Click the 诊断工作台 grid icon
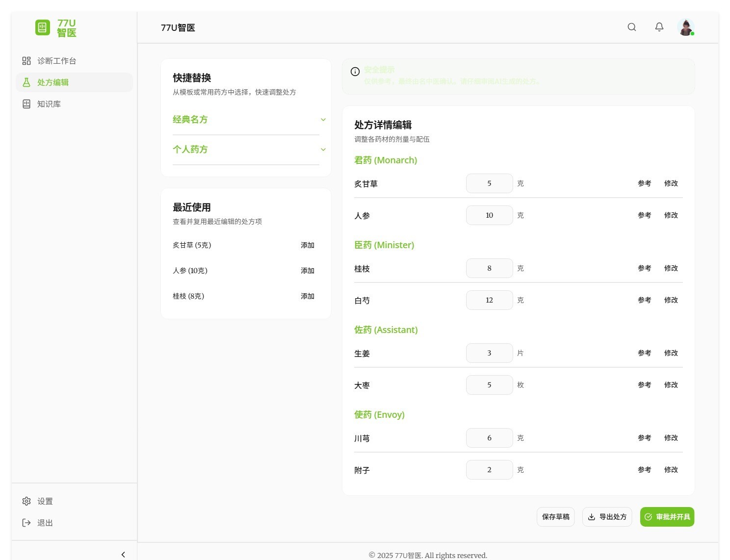Viewport: 730px width, 560px height. 26,61
